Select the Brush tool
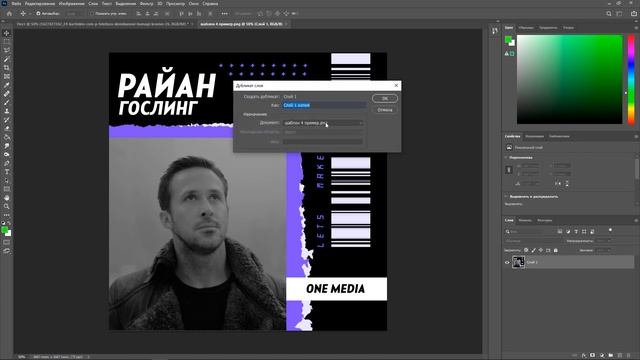 (x=7, y=102)
